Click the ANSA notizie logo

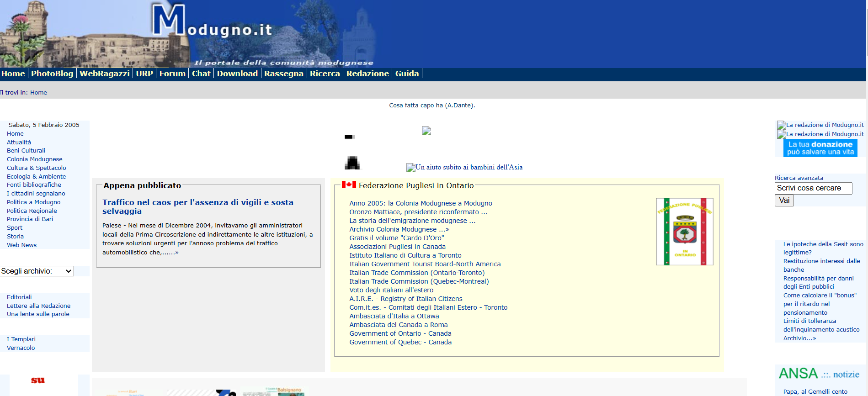click(x=819, y=374)
